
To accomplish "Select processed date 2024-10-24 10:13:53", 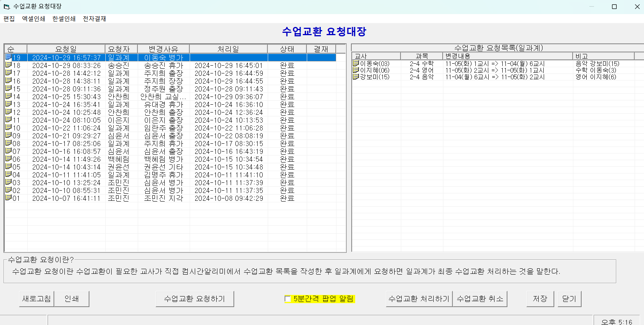I will pos(229,120).
